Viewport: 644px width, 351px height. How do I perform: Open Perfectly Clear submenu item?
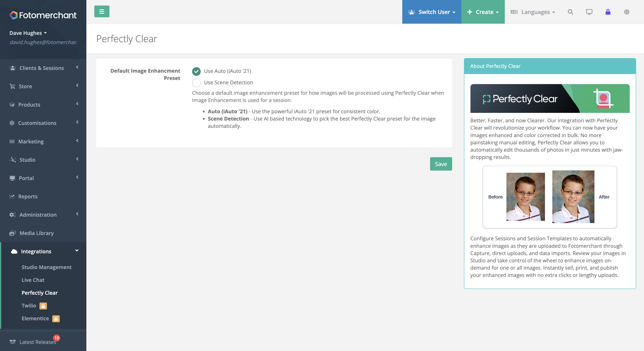[39, 293]
